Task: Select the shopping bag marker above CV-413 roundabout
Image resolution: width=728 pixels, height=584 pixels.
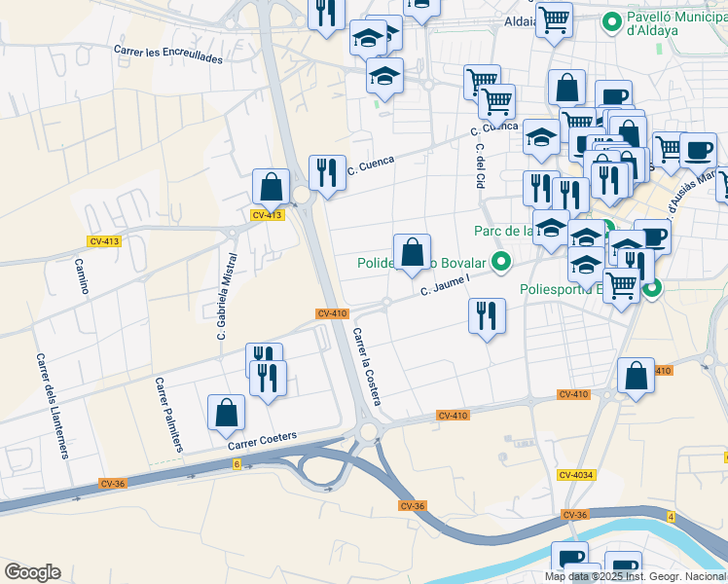Action: coord(271,186)
